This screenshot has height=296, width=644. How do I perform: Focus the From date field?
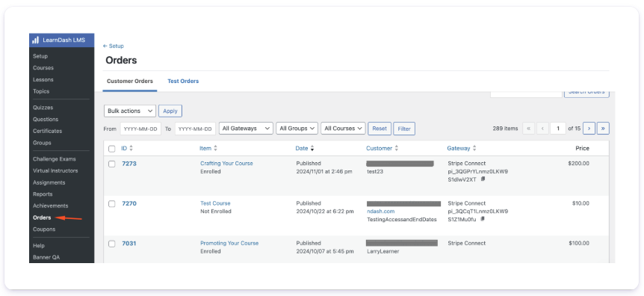pyautogui.click(x=140, y=129)
